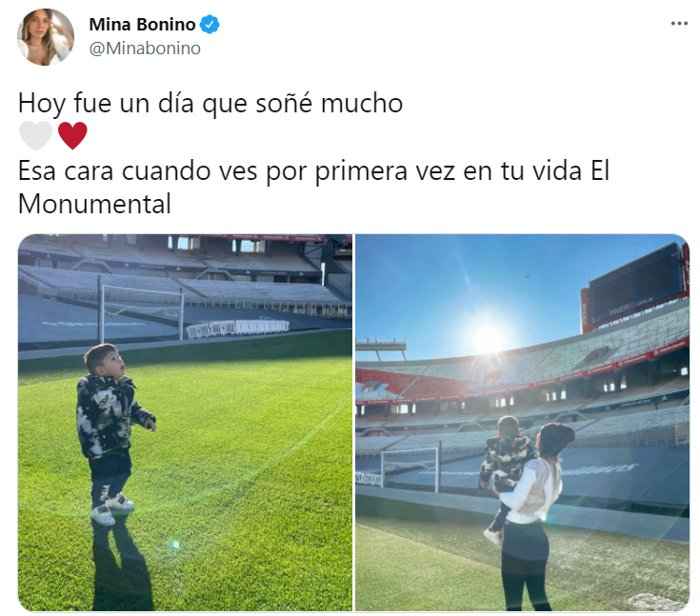Click the red heart emoji
Viewport: 700px width, 616px height.
point(72,135)
